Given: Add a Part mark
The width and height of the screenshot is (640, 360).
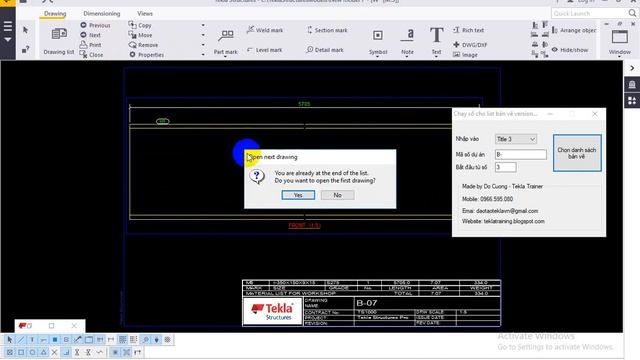Looking at the screenshot, I should coord(225,42).
